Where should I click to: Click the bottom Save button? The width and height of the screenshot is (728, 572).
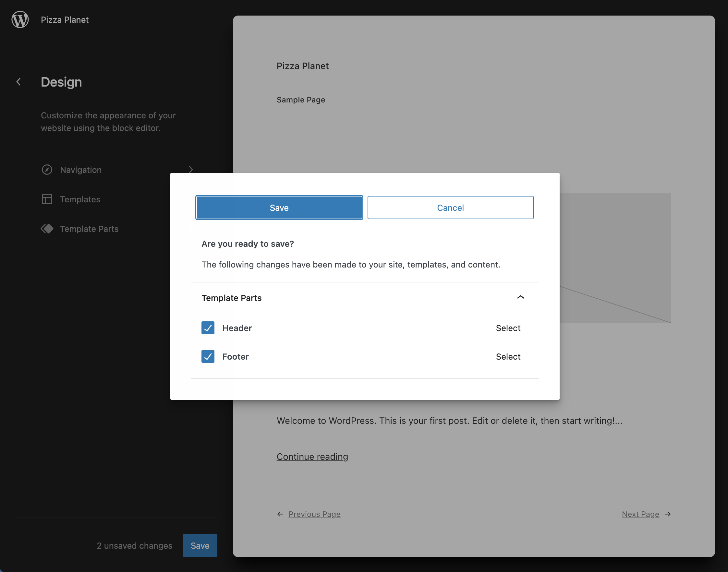point(200,545)
